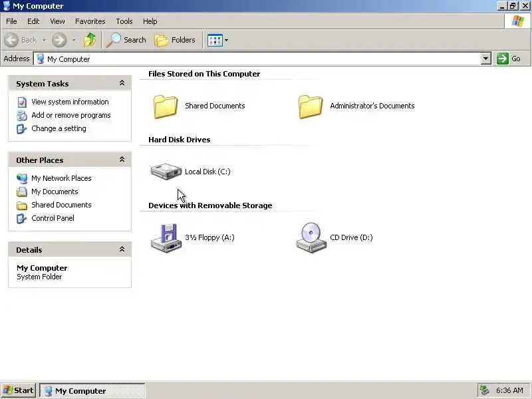Restore down the My Computer window
Viewport: 532px width, 399px height.
[x=513, y=6]
